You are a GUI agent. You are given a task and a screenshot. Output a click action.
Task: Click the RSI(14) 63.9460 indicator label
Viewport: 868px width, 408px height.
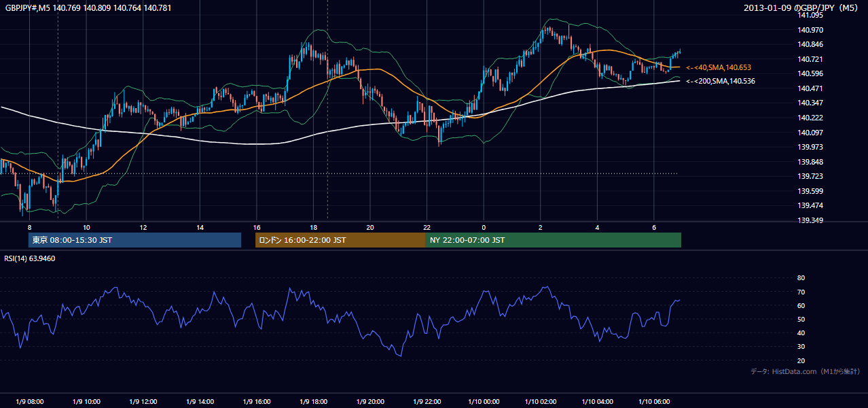click(x=29, y=258)
